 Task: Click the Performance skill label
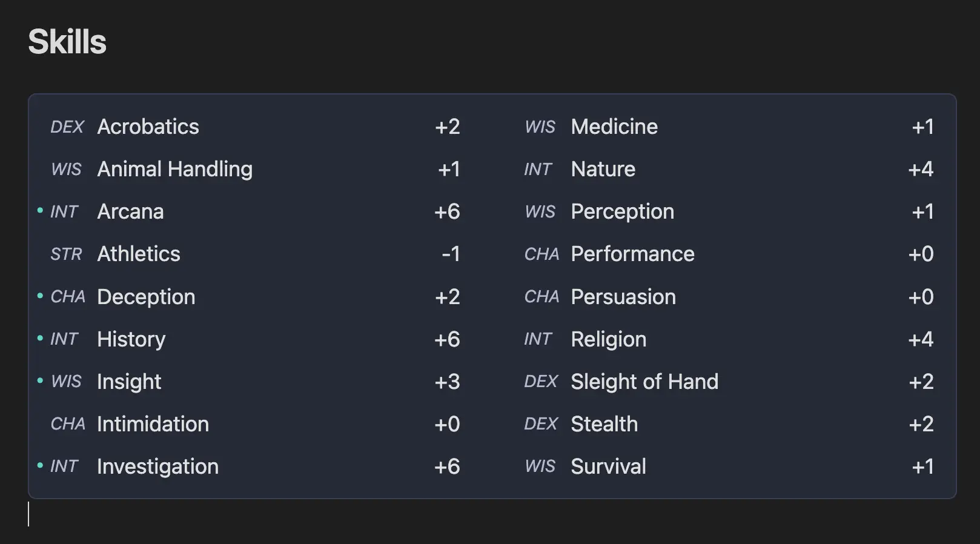pos(633,254)
